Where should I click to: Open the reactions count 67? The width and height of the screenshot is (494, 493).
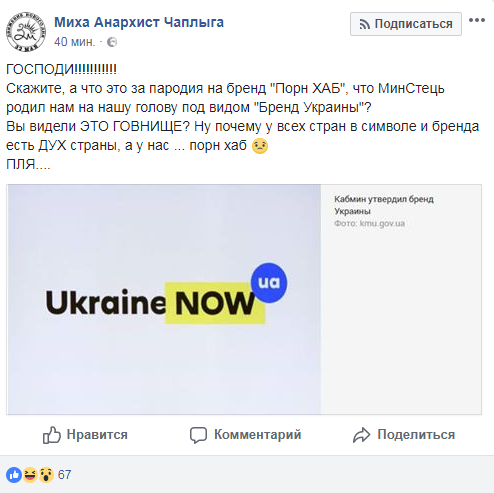tap(64, 474)
